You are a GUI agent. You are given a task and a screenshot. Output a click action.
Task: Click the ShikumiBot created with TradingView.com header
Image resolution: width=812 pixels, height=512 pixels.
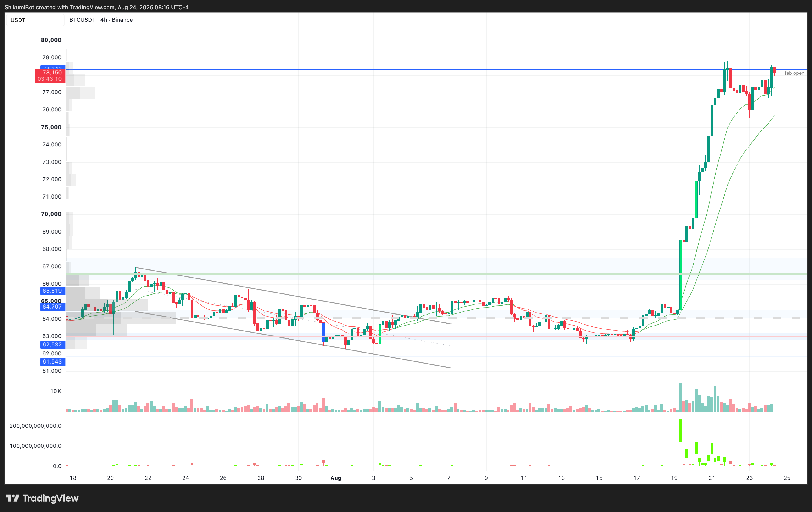(x=96, y=7)
